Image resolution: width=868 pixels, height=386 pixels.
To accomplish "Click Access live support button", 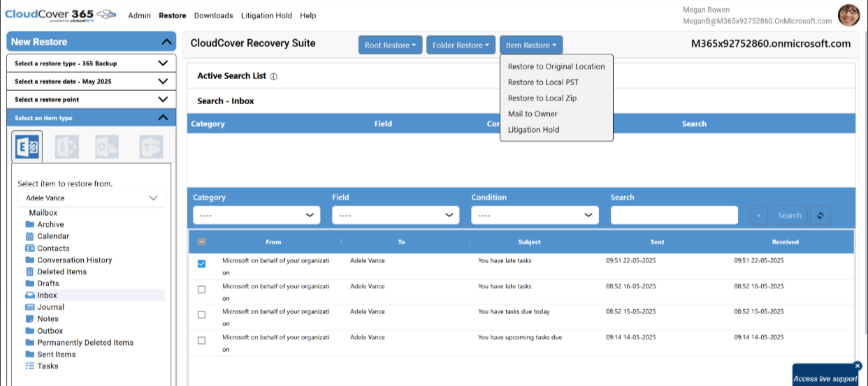I will [x=825, y=379].
